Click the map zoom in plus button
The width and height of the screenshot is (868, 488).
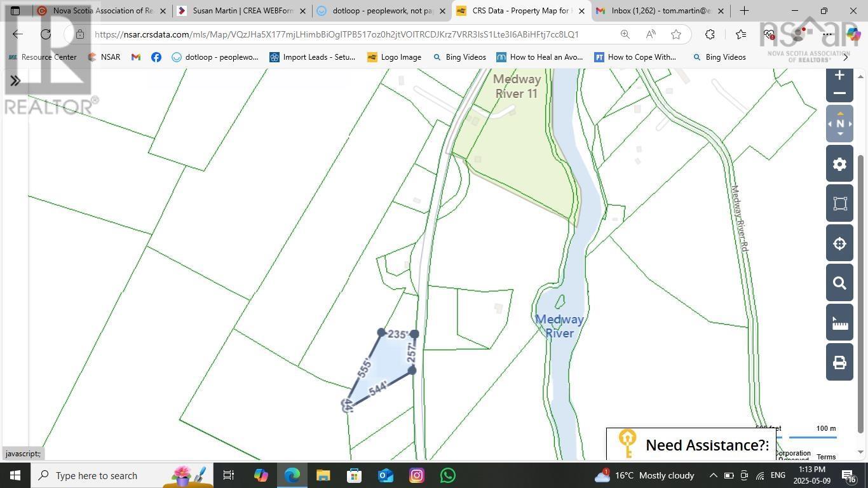tap(839, 76)
